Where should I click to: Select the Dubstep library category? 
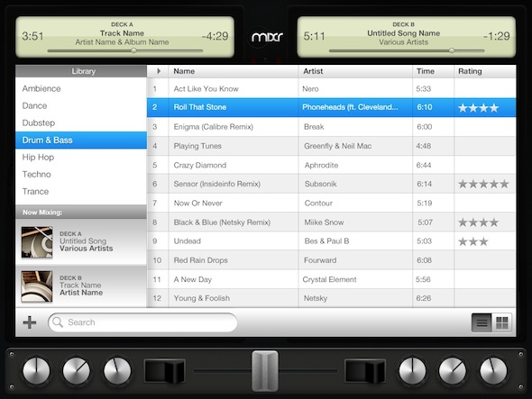(x=81, y=122)
